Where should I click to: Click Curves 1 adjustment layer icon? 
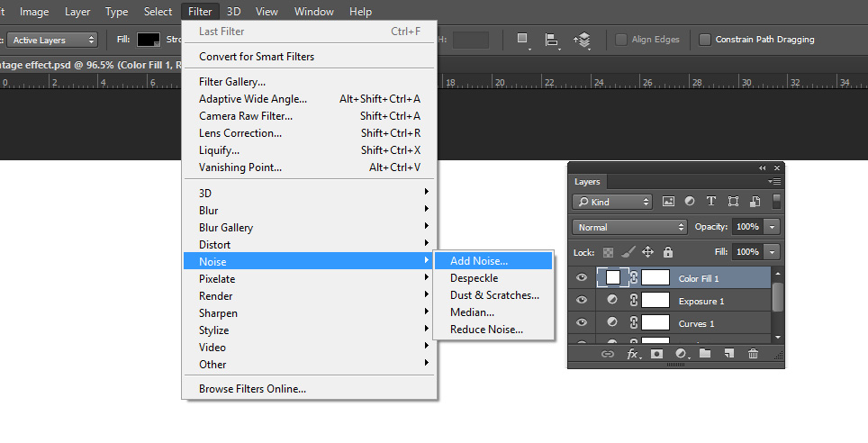click(x=612, y=321)
